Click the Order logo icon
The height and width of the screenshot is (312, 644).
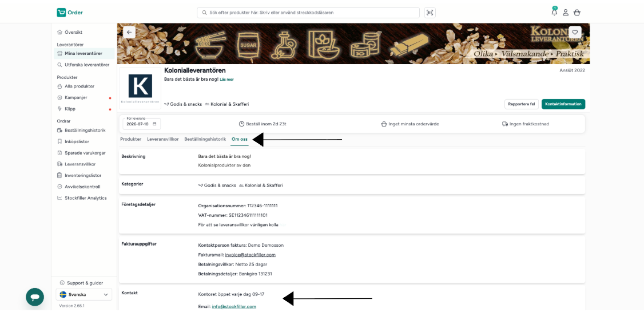[61, 13]
